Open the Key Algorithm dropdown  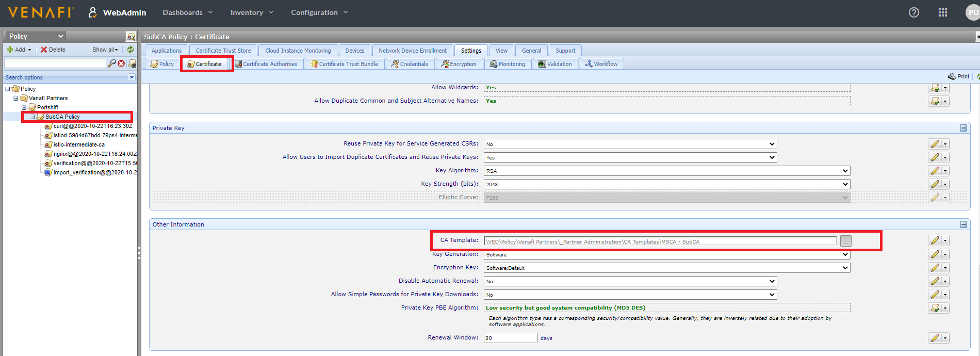point(666,171)
